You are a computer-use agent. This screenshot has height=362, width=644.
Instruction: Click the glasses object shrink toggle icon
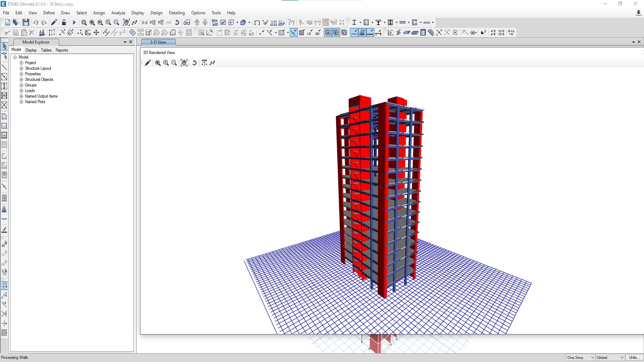click(x=187, y=22)
